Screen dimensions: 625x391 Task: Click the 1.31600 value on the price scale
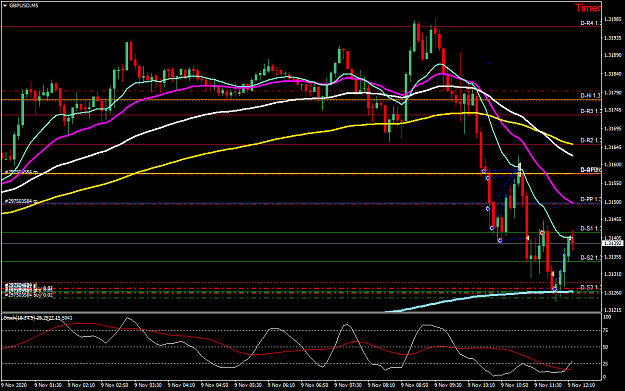pyautogui.click(x=613, y=164)
